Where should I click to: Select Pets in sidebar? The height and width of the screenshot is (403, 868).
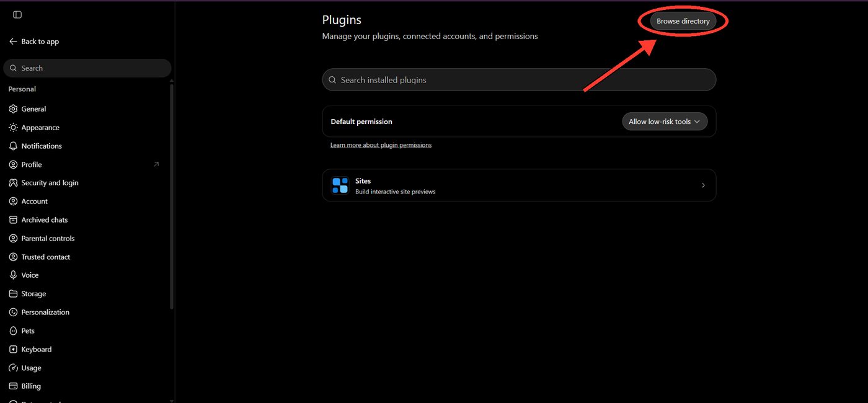point(87,331)
